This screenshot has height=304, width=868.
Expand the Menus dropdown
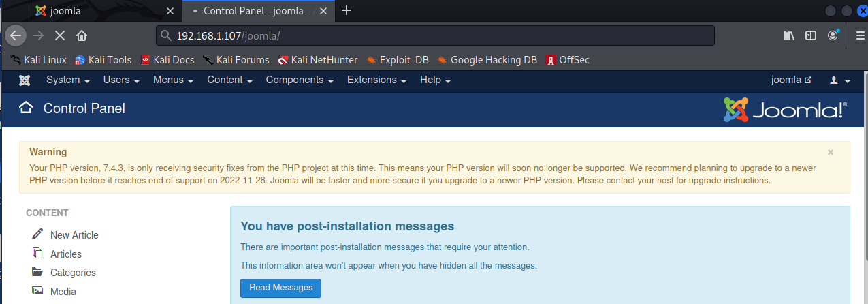click(173, 80)
